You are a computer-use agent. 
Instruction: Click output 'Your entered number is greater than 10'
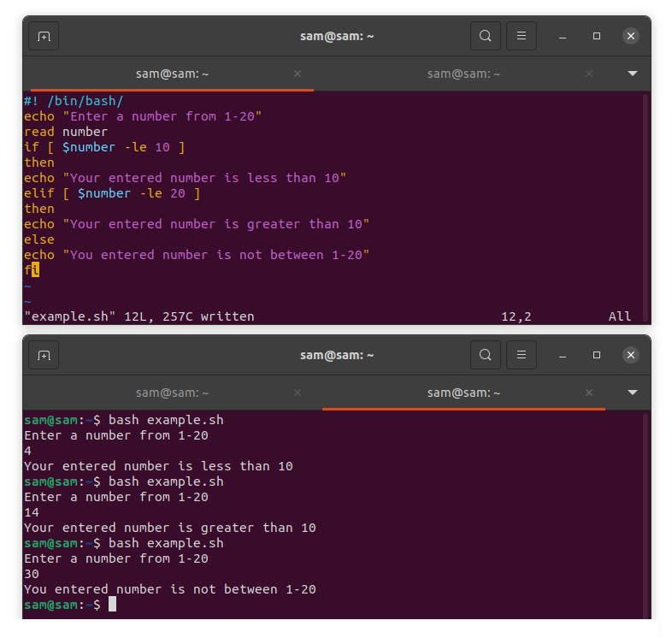point(170,529)
